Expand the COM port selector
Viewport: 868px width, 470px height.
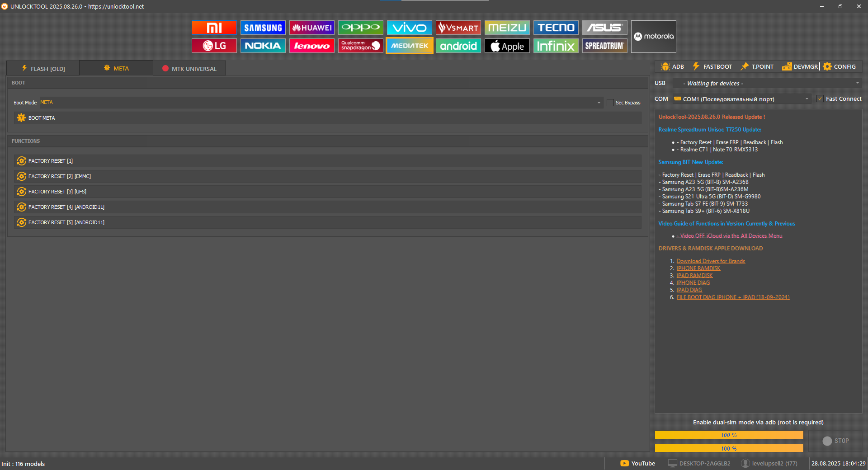point(807,99)
